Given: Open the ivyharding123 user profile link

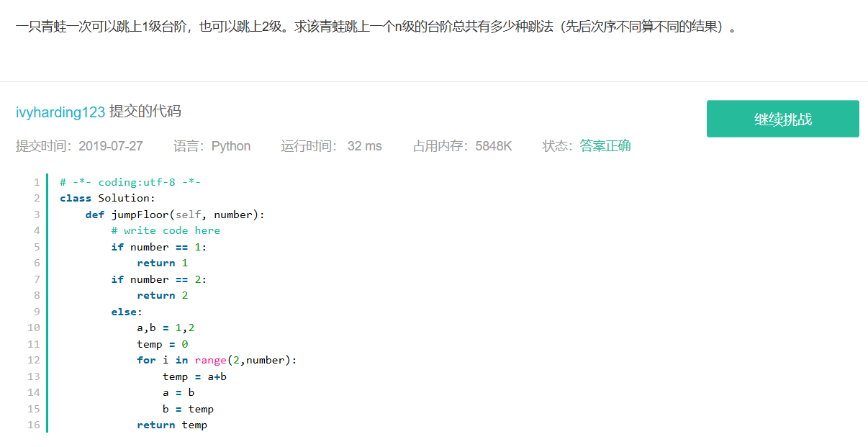Looking at the screenshot, I should [60, 112].
